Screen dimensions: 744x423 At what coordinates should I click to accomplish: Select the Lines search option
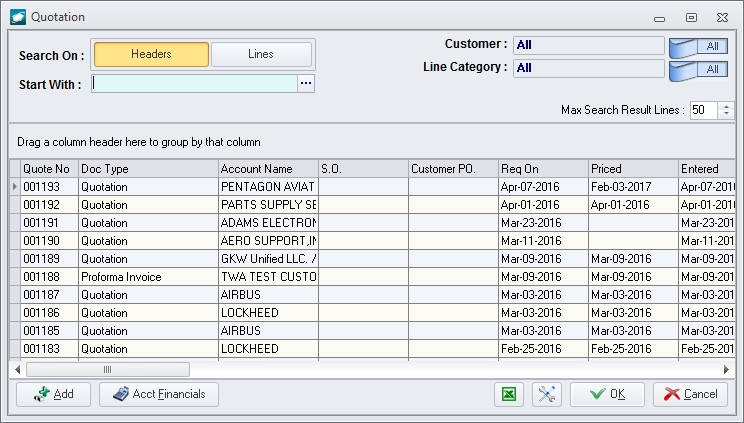click(261, 54)
